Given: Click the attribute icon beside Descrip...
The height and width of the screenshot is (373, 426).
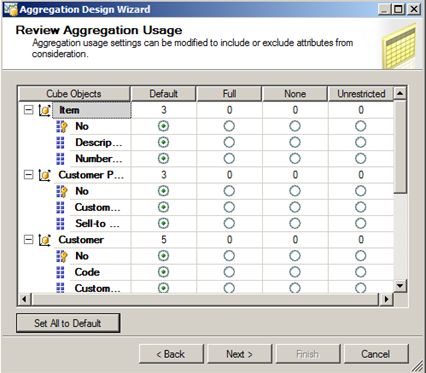Looking at the screenshot, I should coord(60,143).
